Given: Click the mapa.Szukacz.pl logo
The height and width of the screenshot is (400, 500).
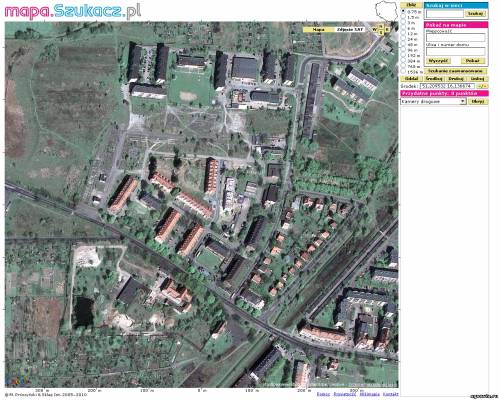Looking at the screenshot, I should 72,11.
